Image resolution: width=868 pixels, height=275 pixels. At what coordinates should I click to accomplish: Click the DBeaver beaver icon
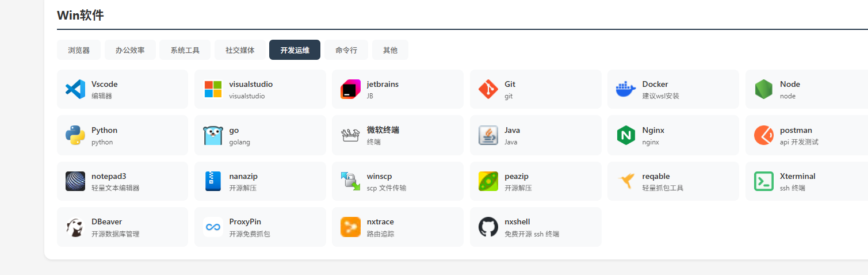click(75, 227)
